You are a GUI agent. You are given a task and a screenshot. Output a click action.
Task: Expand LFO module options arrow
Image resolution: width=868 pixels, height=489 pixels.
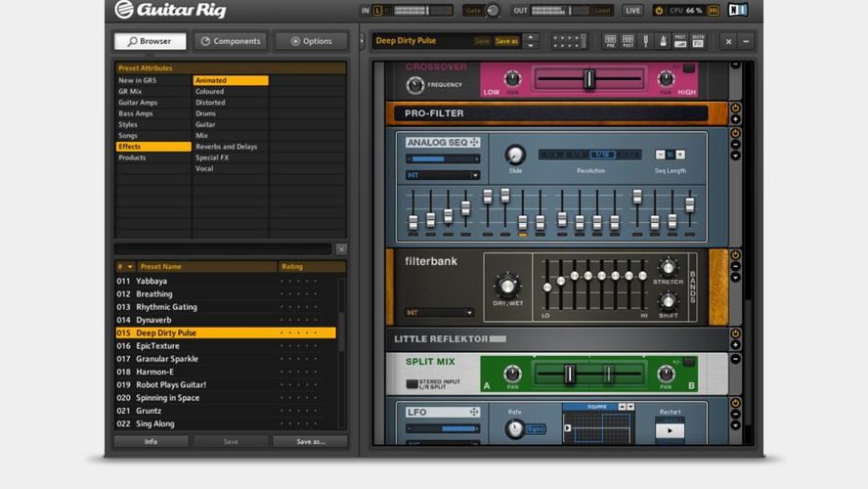click(735, 425)
